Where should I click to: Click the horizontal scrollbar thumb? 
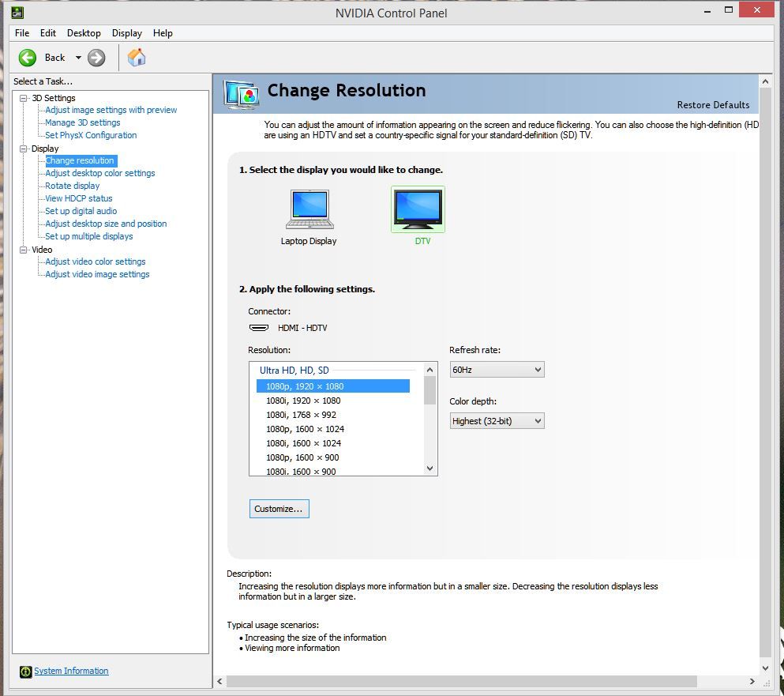[462, 682]
